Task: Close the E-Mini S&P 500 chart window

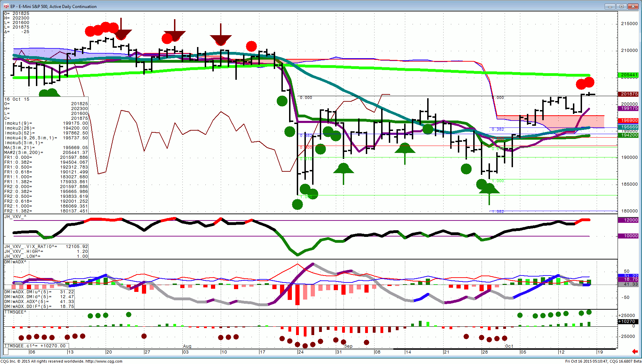Action: pyautogui.click(x=633, y=6)
